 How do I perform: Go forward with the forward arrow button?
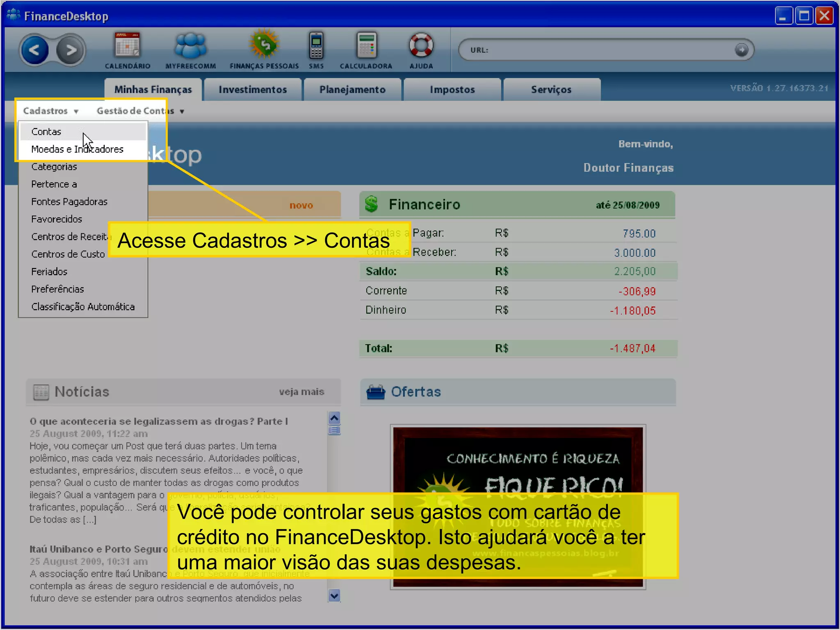tap(71, 50)
